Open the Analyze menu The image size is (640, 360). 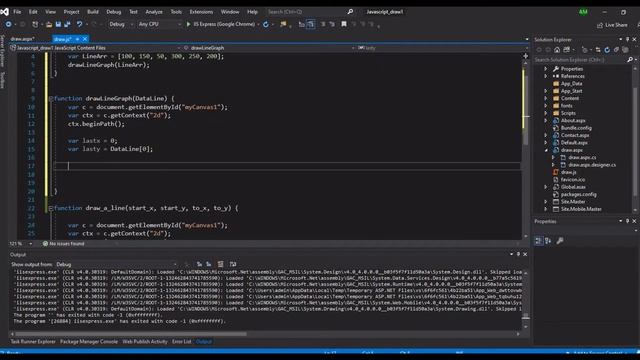coord(154,12)
